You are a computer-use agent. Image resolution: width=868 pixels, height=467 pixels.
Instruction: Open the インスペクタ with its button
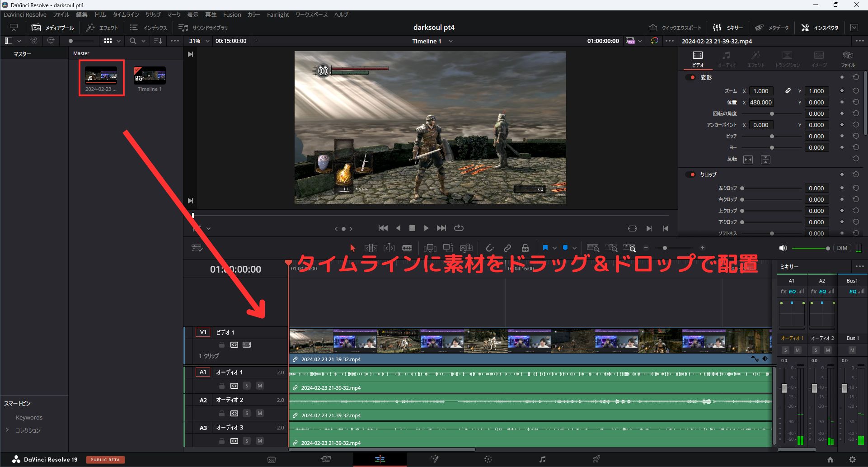(x=819, y=27)
